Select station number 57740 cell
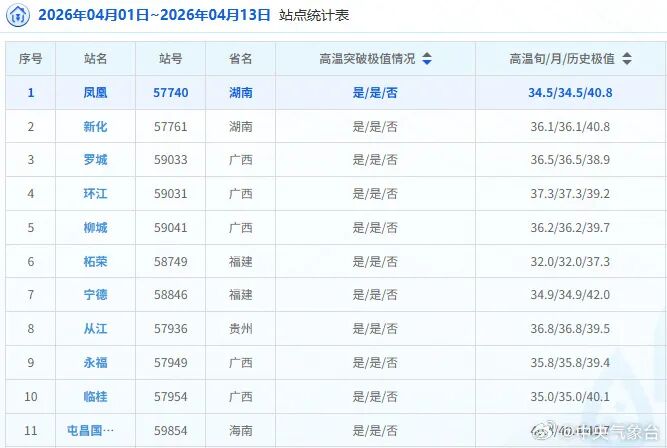Image resolution: width=667 pixels, height=448 pixels. pos(170,93)
